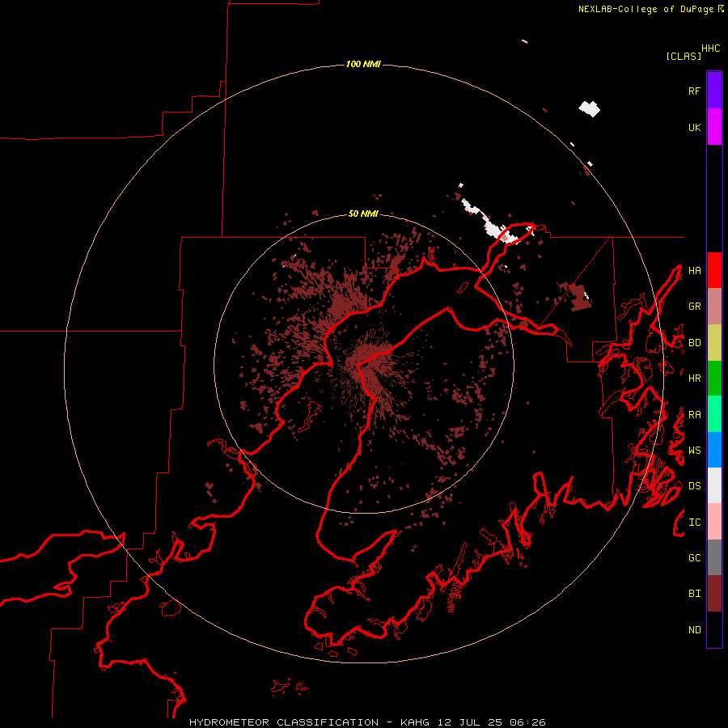The width and height of the screenshot is (728, 728).
Task: Click the [CLAS] units label
Action: pyautogui.click(x=684, y=56)
